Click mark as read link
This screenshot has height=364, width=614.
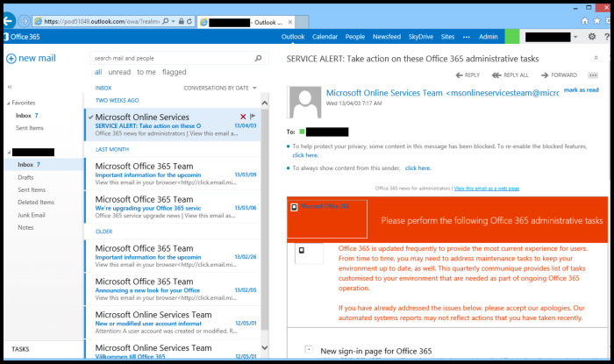coord(581,90)
